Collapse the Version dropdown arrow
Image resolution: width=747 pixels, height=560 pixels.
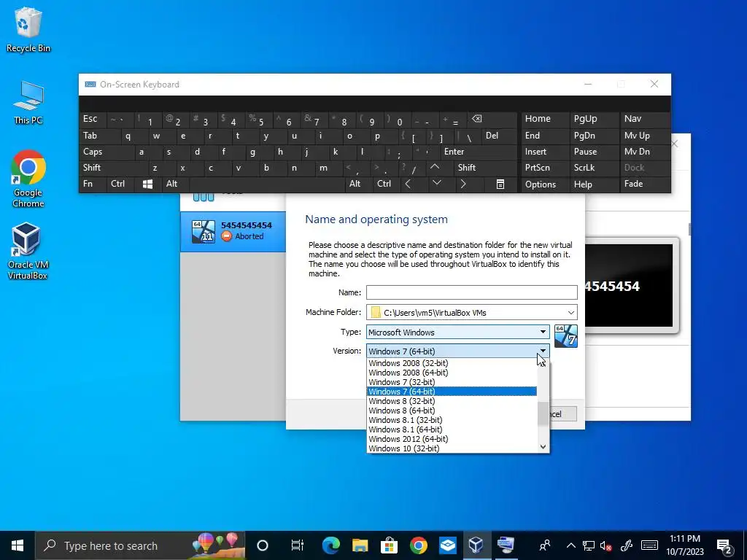[543, 351]
